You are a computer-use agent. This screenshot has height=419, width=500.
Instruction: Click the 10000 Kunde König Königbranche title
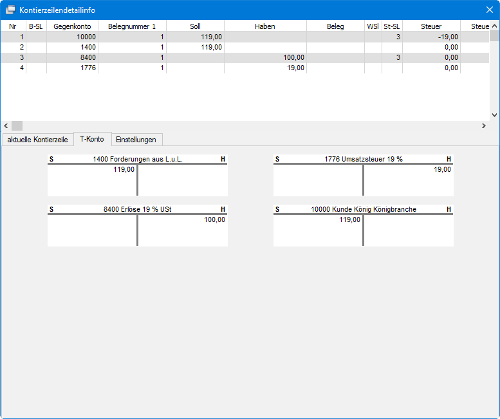pyautogui.click(x=363, y=209)
